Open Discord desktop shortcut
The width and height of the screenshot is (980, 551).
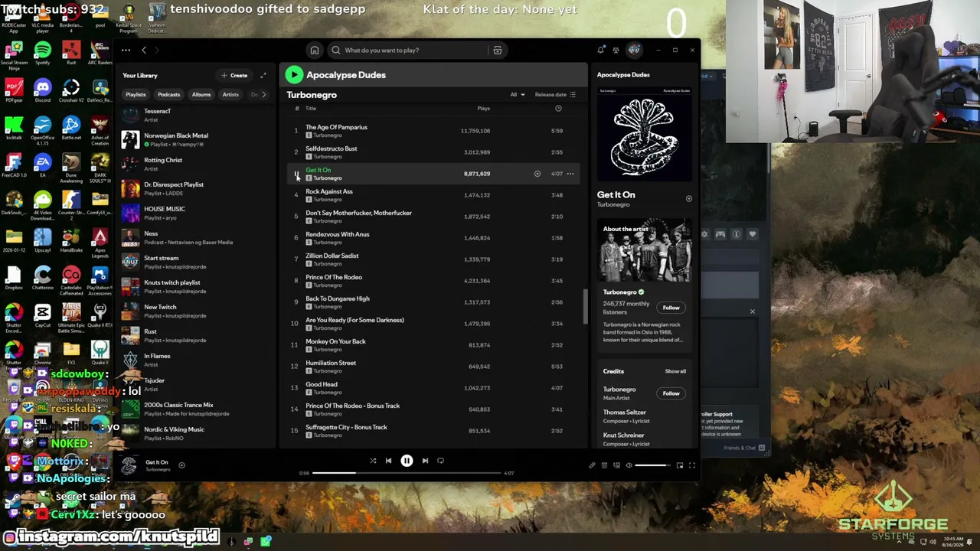[x=42, y=90]
